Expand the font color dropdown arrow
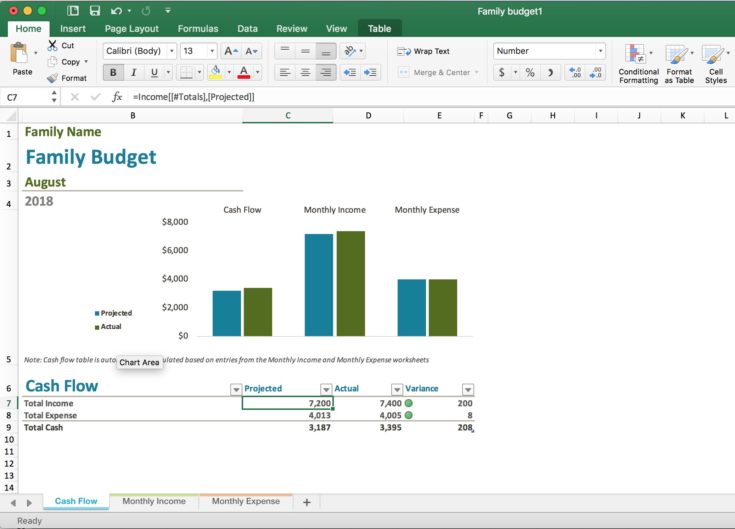Image resolution: width=735 pixels, height=529 pixels. [257, 72]
